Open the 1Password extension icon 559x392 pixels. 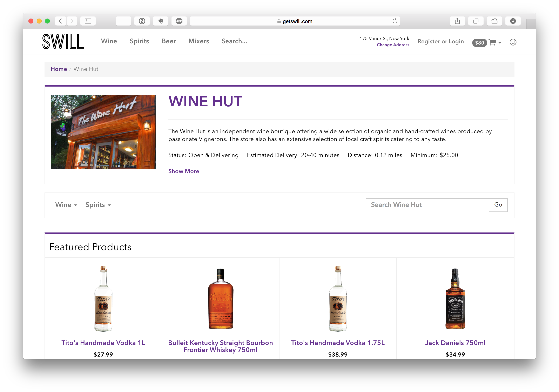tap(142, 21)
